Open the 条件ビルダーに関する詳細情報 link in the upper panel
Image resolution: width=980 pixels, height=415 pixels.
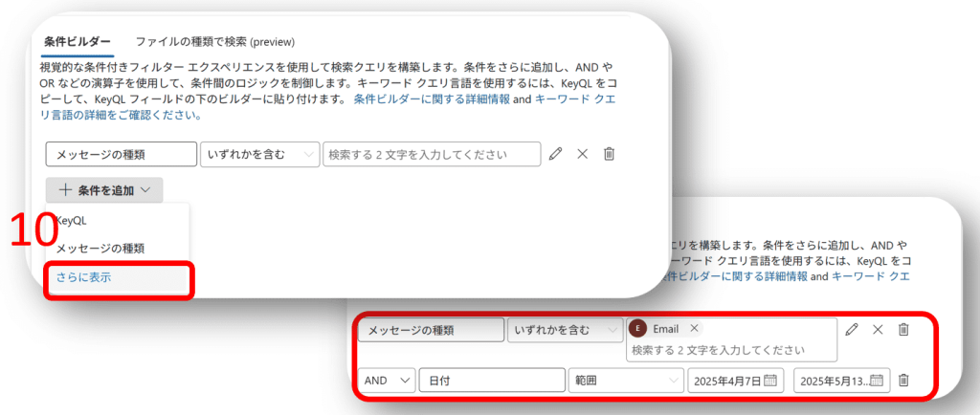(x=432, y=98)
